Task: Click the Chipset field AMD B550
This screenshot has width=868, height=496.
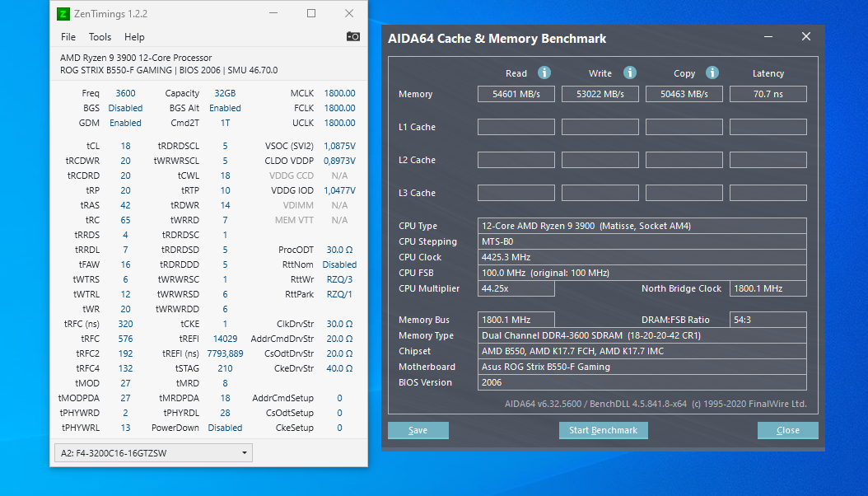Action: pyautogui.click(x=642, y=351)
